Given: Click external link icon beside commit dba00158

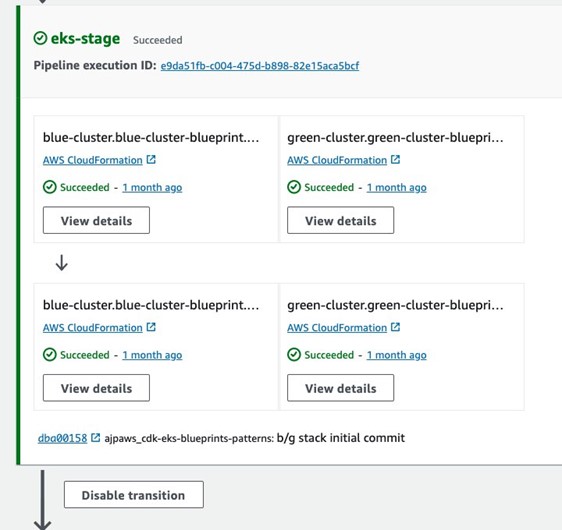Looking at the screenshot, I should [x=96, y=438].
